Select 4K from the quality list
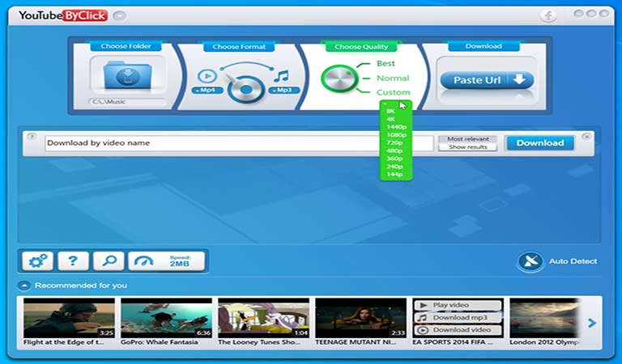 pyautogui.click(x=390, y=119)
